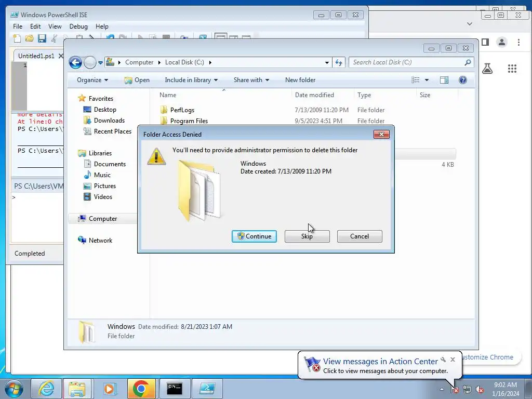Screen dimensions: 532x399
Task: Toggle the Explorer preview pane
Action: pos(444,80)
